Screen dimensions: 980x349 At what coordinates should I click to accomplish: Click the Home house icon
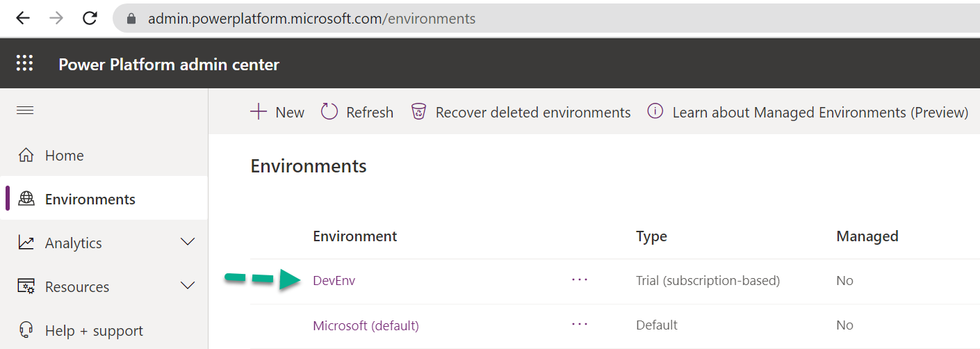(26, 156)
